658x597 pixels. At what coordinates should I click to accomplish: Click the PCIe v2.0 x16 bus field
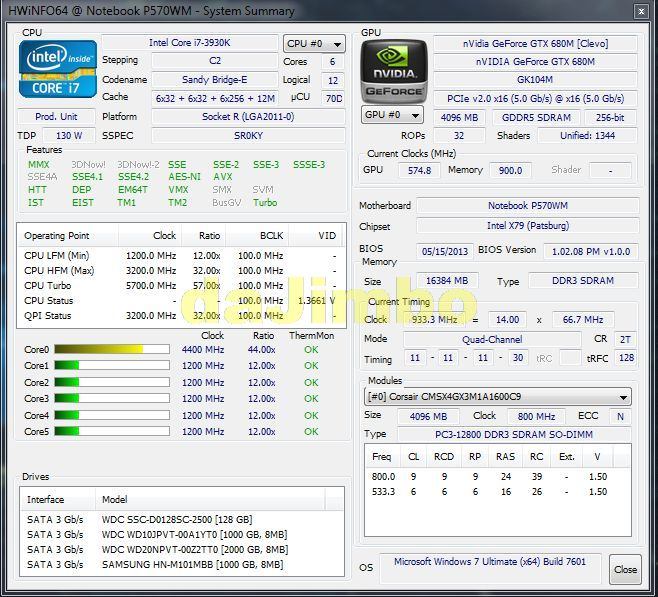535,99
